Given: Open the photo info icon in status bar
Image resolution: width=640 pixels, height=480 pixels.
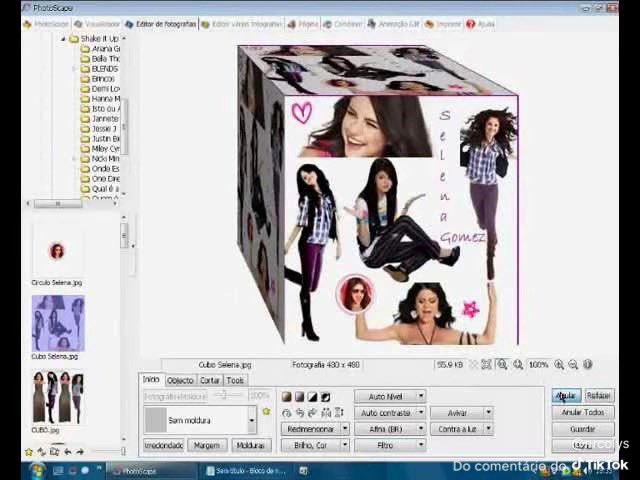Looking at the screenshot, I should coord(588,364).
